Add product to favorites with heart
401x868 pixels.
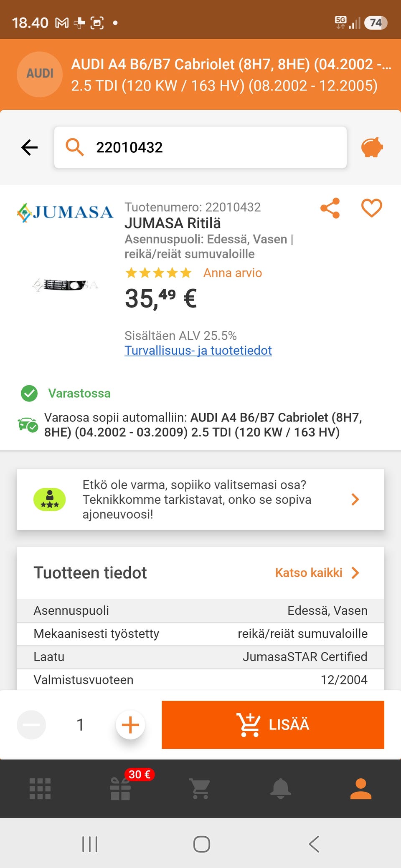(371, 208)
